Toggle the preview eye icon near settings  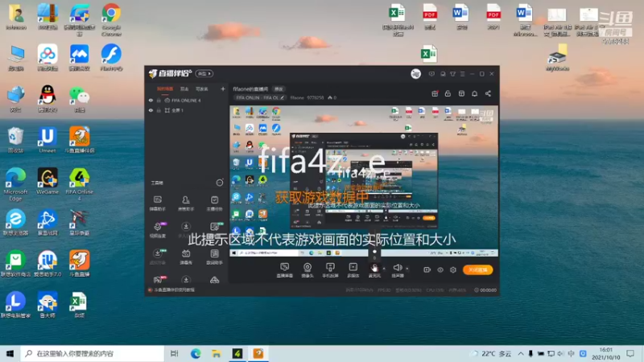coord(440,269)
